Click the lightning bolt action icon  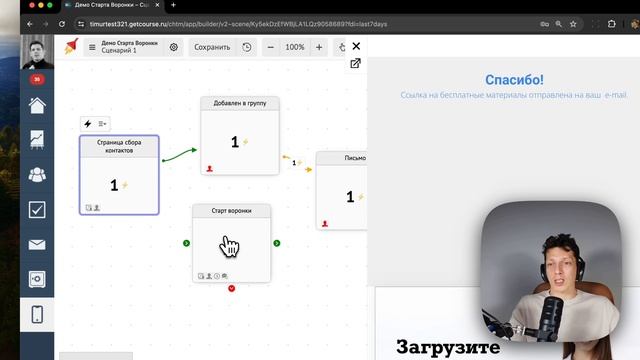(88, 124)
